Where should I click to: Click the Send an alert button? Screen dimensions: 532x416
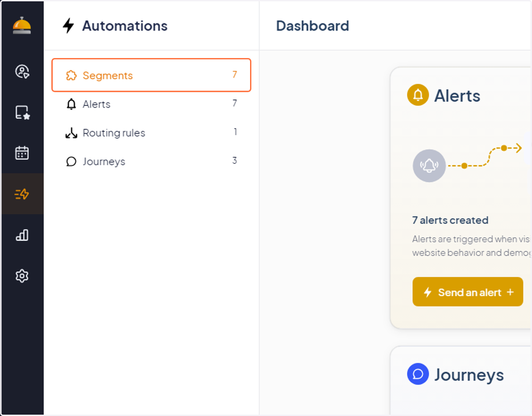point(468,292)
